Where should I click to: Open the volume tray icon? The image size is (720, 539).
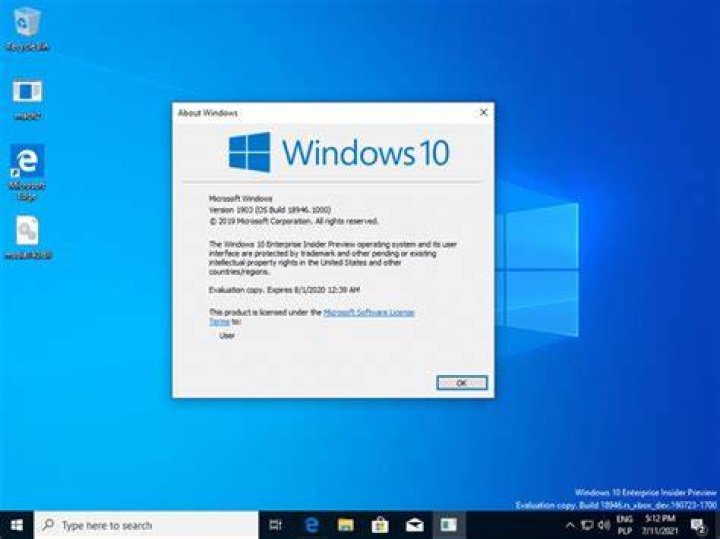coord(604,525)
